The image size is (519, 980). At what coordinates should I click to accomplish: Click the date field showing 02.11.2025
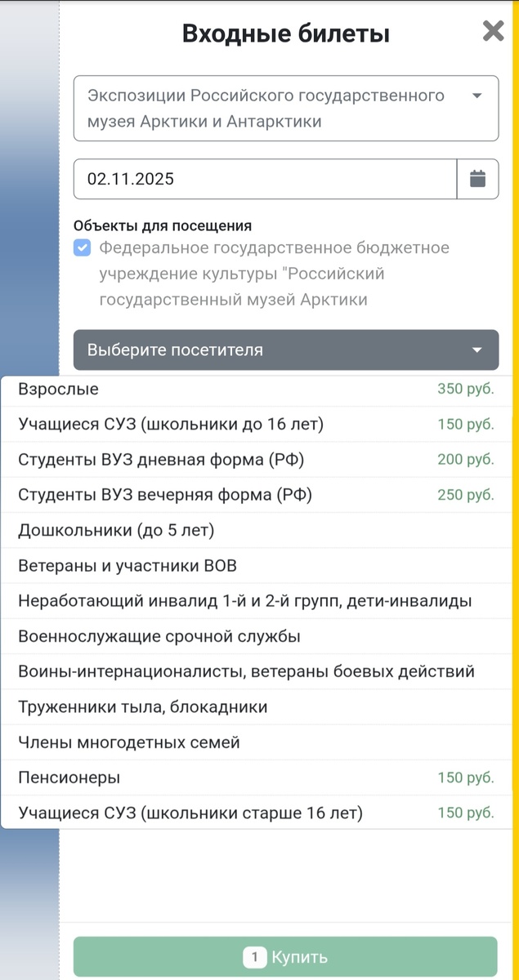[262, 179]
